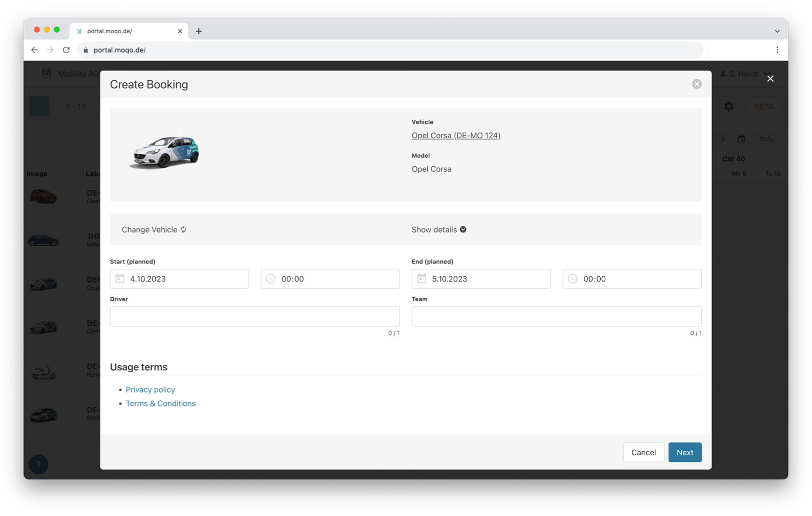Open a new browser tab with plus icon
The image size is (812, 516).
[x=199, y=31]
